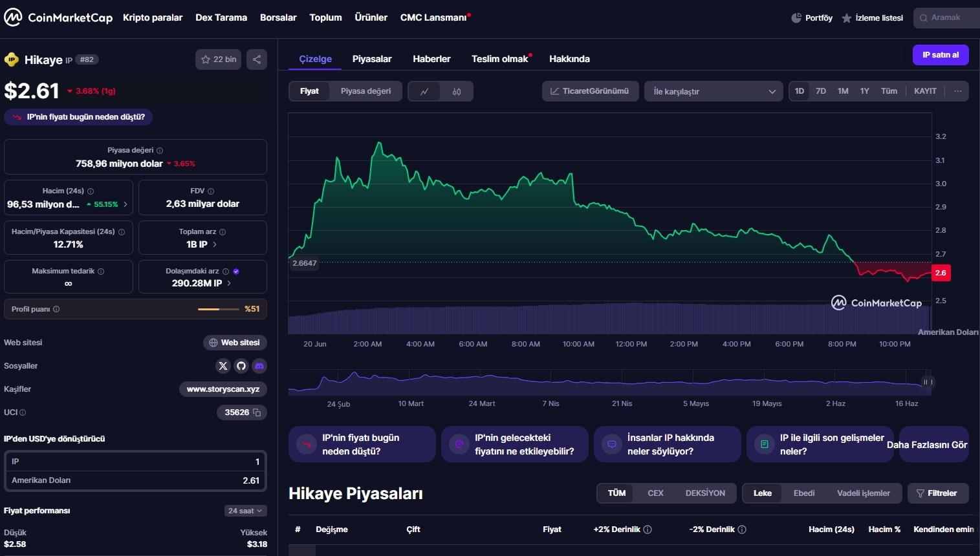Set chart range to 1M
Screen dimensions: 980x556
843,91
